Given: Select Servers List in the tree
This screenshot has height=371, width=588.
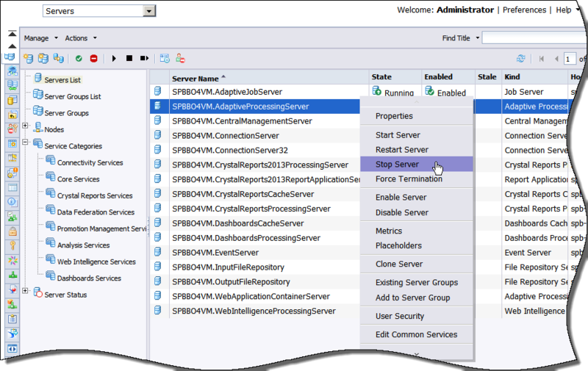Looking at the screenshot, I should [x=62, y=80].
